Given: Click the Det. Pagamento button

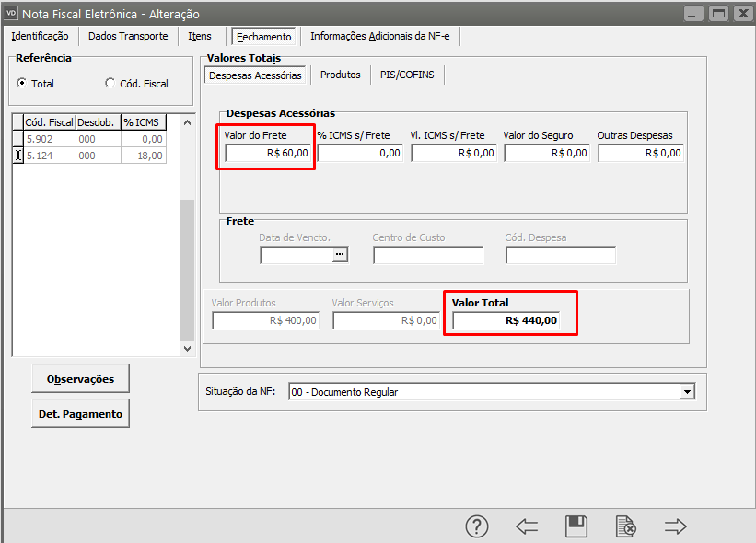Looking at the screenshot, I should point(80,414).
